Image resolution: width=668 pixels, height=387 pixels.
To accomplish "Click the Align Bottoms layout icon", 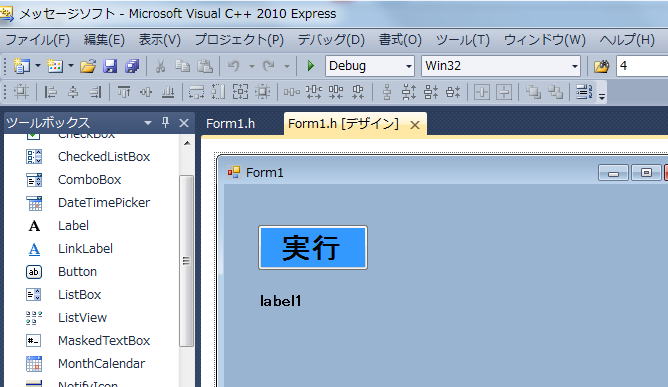I will pos(168,92).
